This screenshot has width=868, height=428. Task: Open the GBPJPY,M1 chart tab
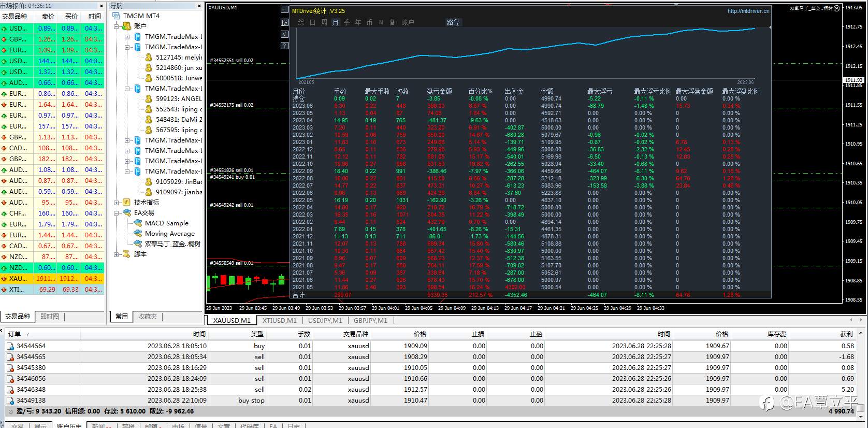pos(370,320)
